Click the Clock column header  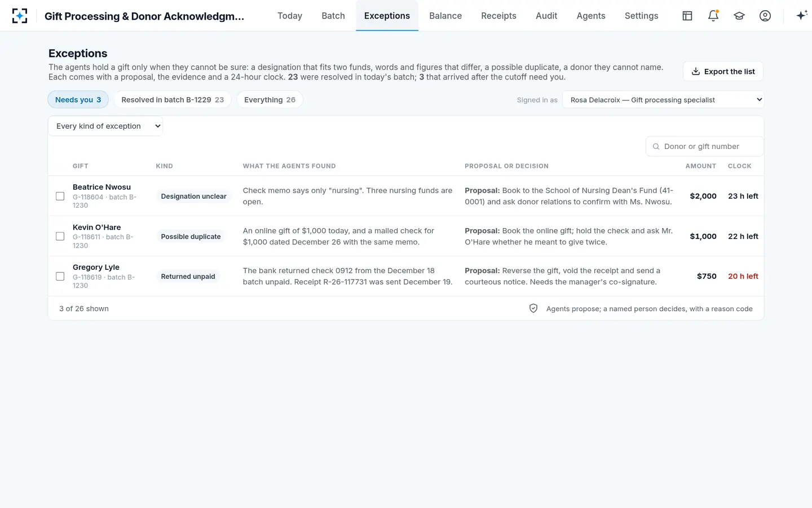[740, 166]
